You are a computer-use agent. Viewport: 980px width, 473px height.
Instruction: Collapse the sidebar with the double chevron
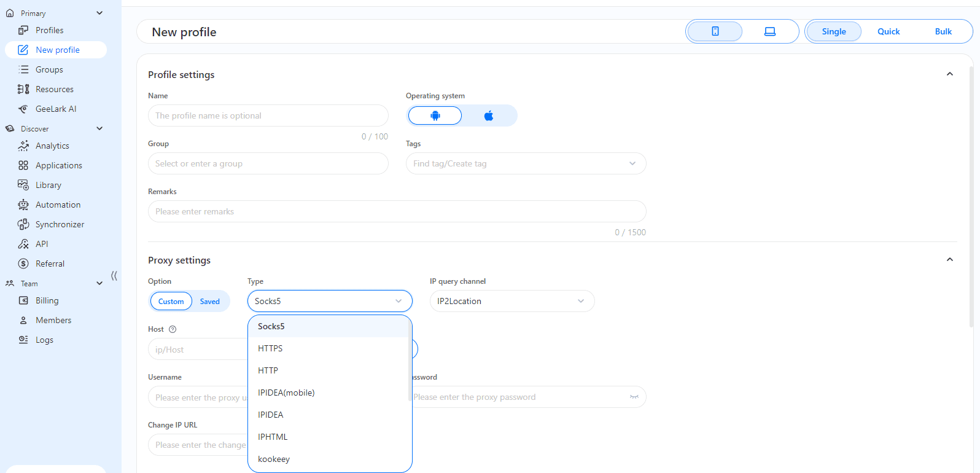(x=114, y=276)
